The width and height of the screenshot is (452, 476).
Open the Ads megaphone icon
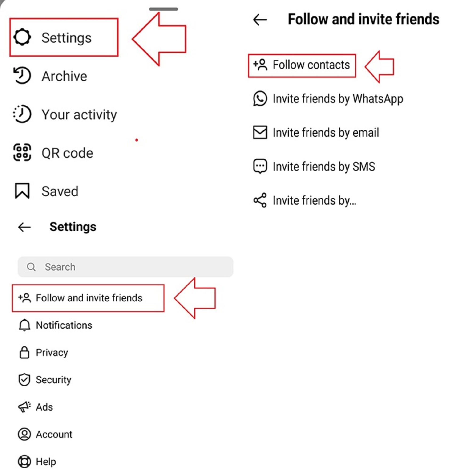[24, 407]
